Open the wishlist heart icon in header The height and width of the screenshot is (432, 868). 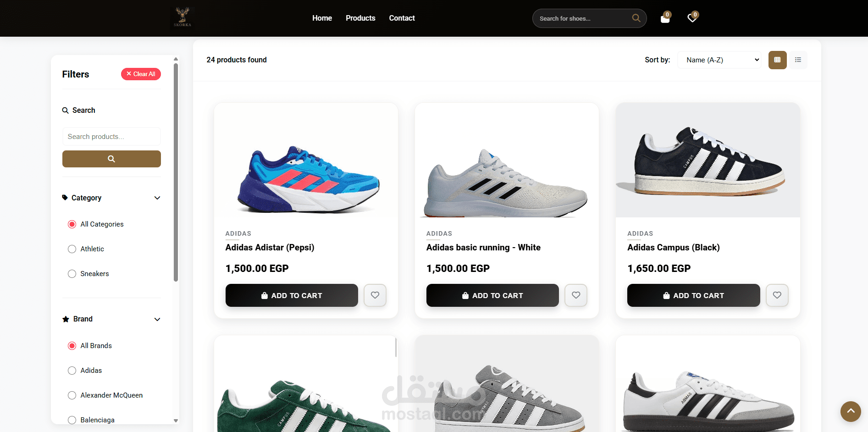click(x=692, y=18)
